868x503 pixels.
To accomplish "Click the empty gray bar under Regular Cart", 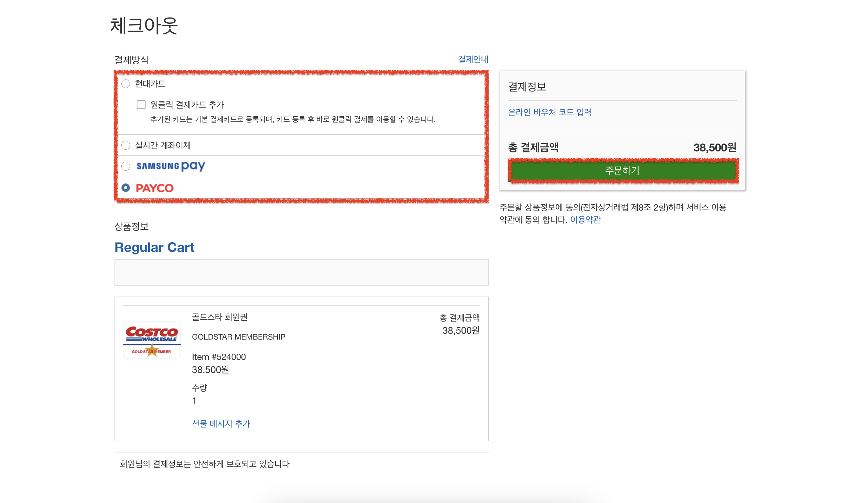I will (x=301, y=272).
